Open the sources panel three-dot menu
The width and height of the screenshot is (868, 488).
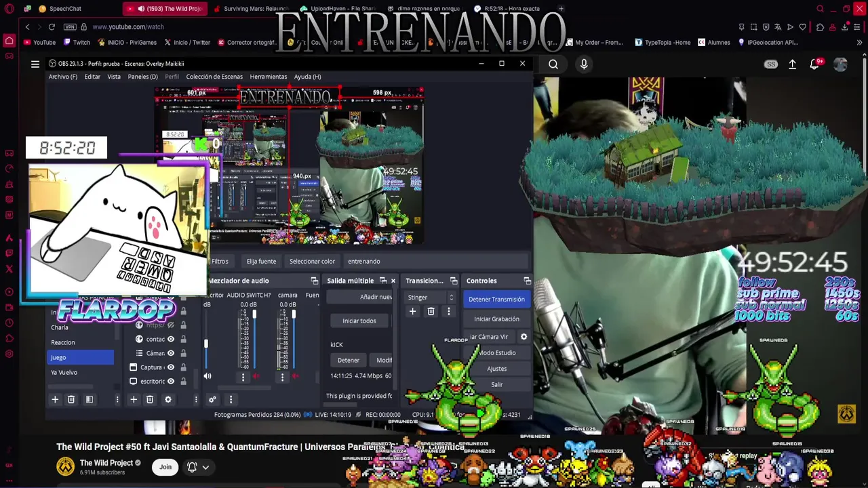pos(196,399)
